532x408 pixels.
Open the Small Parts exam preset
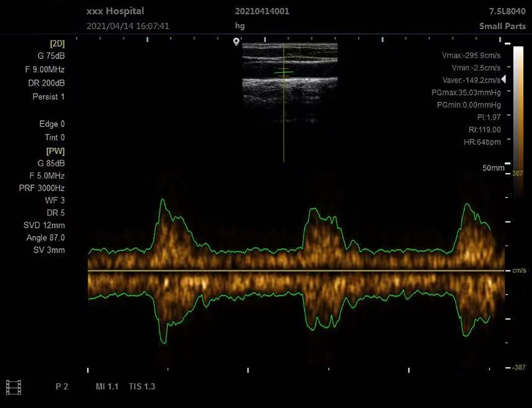[502, 26]
